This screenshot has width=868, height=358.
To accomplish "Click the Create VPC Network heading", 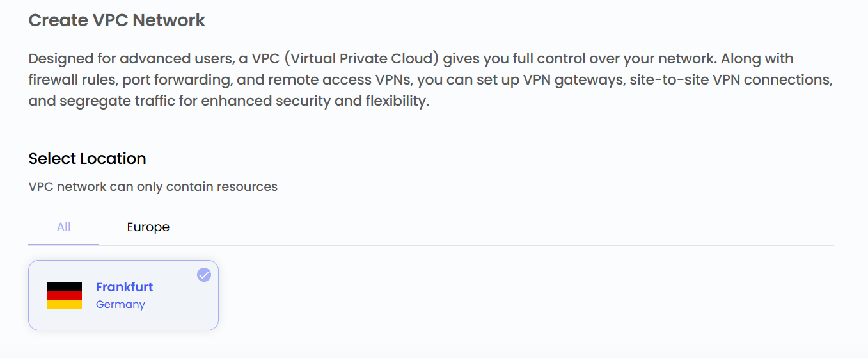I will pyautogui.click(x=117, y=20).
